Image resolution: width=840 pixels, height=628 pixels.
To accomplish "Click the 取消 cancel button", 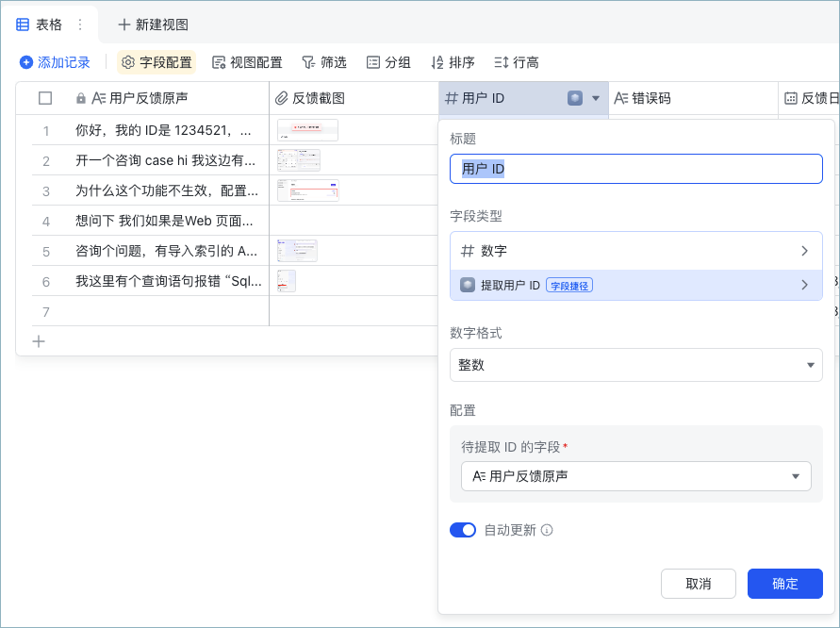I will [x=698, y=584].
